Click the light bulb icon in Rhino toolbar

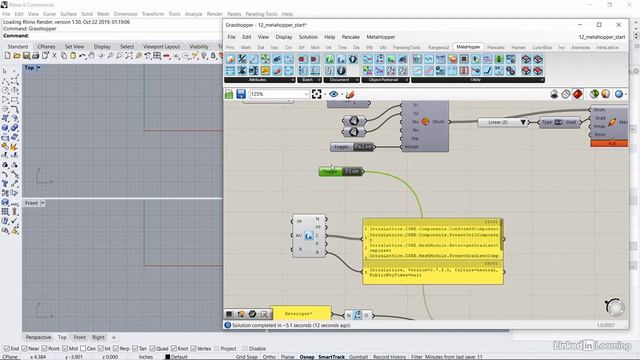coord(204,56)
